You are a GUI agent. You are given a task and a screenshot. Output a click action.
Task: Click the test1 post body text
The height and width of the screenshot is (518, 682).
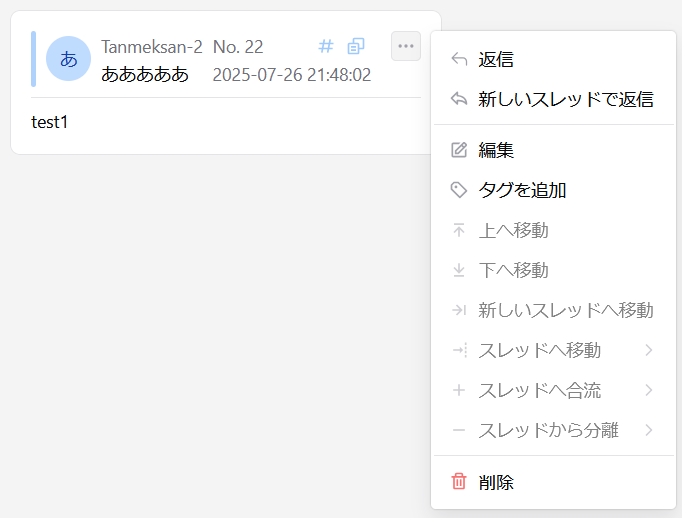50,122
